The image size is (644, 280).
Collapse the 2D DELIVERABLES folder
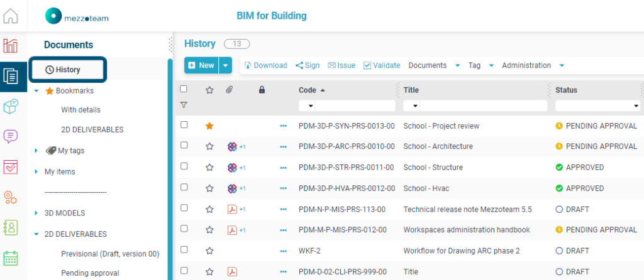(36, 235)
